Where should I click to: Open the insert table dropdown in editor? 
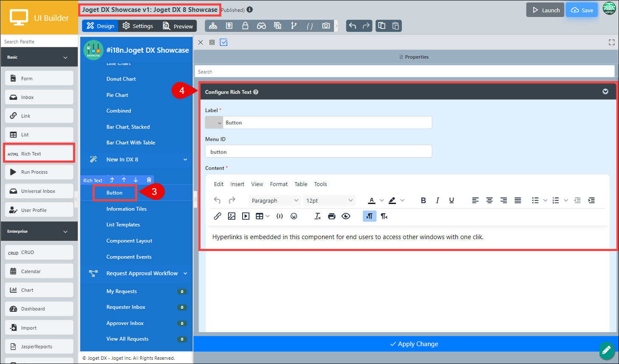click(263, 216)
